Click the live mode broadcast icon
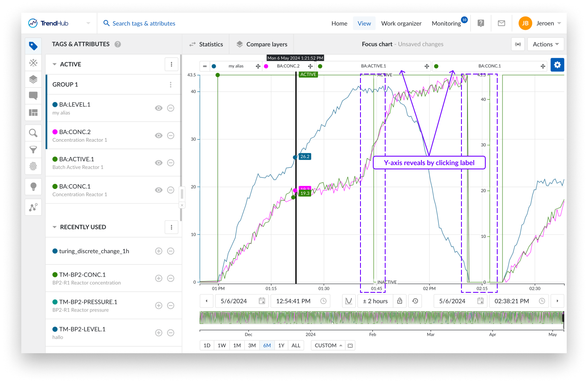The image size is (588, 383). point(518,44)
